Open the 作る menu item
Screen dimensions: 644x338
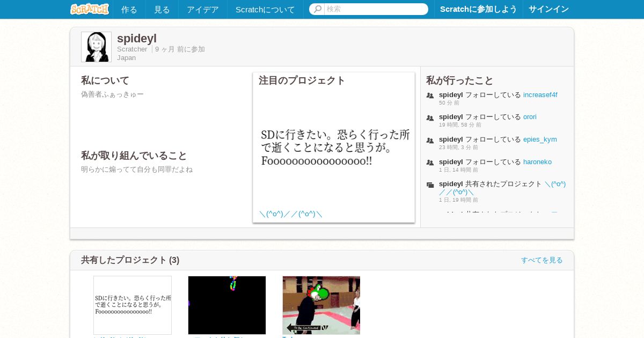click(x=129, y=9)
